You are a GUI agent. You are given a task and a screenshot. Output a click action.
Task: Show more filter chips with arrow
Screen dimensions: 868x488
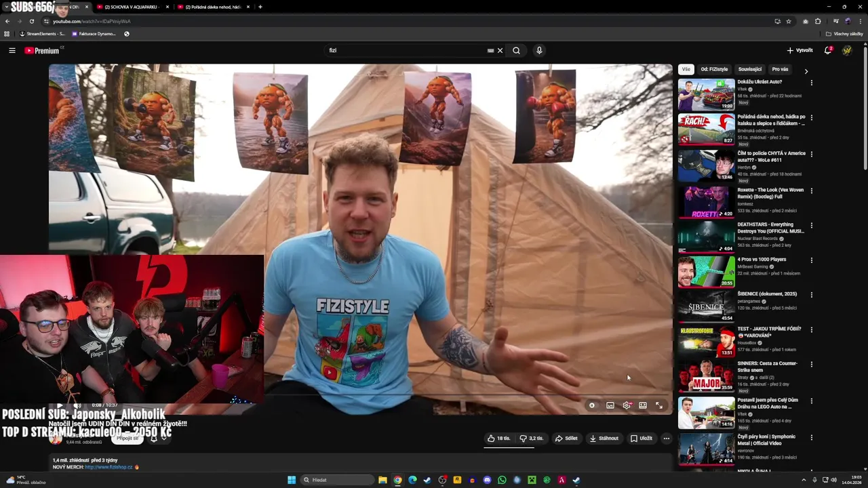click(806, 70)
